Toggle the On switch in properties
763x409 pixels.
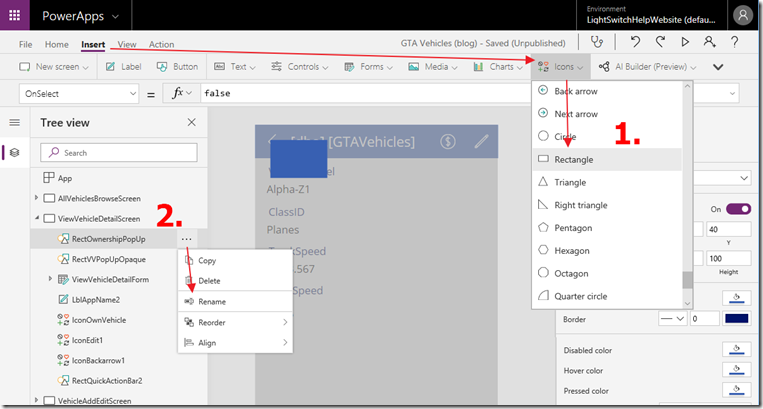pos(738,209)
